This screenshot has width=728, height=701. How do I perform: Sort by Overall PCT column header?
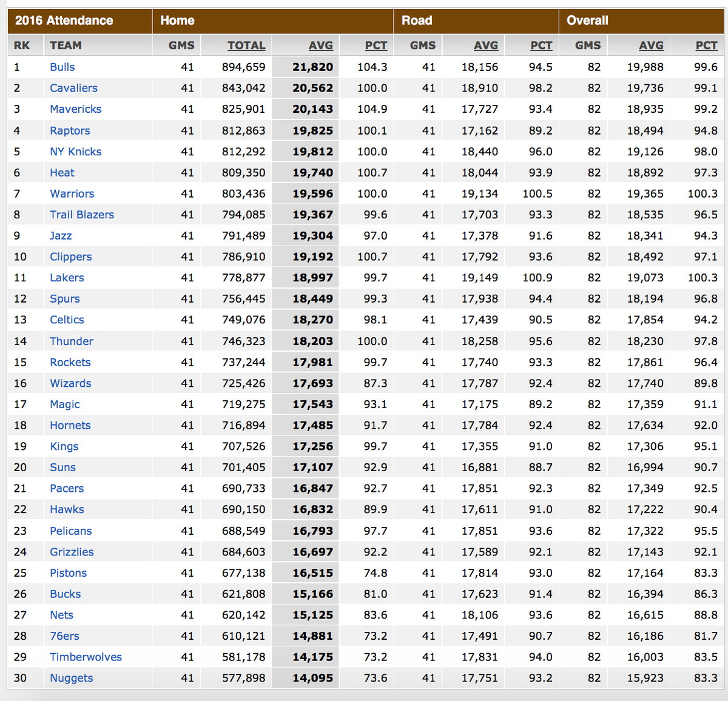click(706, 45)
